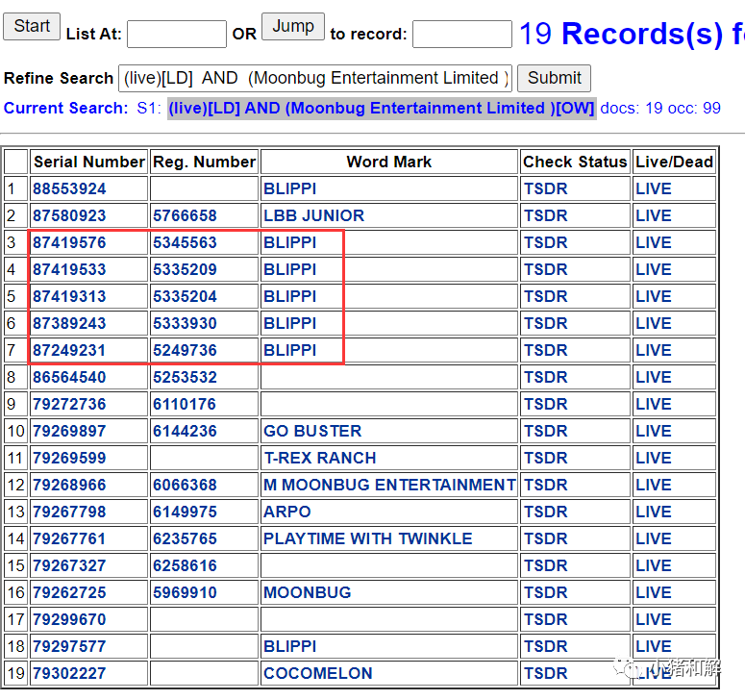Screen dimensions: 745x700
Task: Open the BLIPPI word mark in row 18
Action: (x=289, y=647)
